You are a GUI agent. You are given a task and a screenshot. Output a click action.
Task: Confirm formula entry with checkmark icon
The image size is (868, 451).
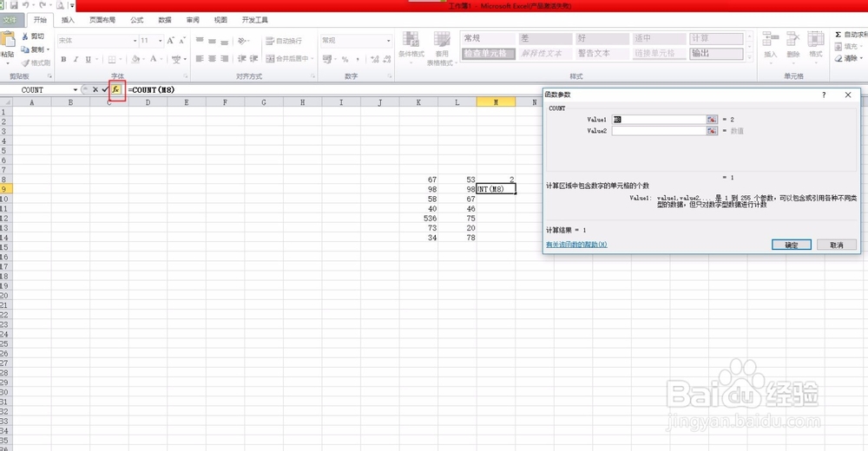[105, 89]
